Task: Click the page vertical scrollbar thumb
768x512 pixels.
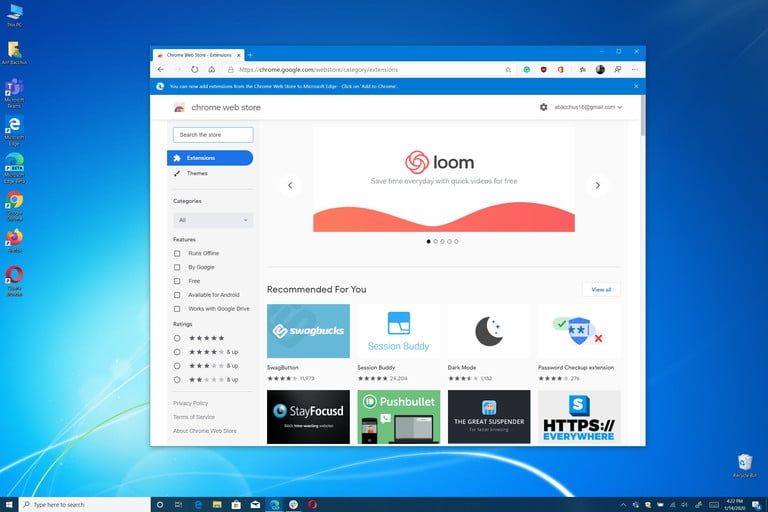Action: tap(643, 116)
